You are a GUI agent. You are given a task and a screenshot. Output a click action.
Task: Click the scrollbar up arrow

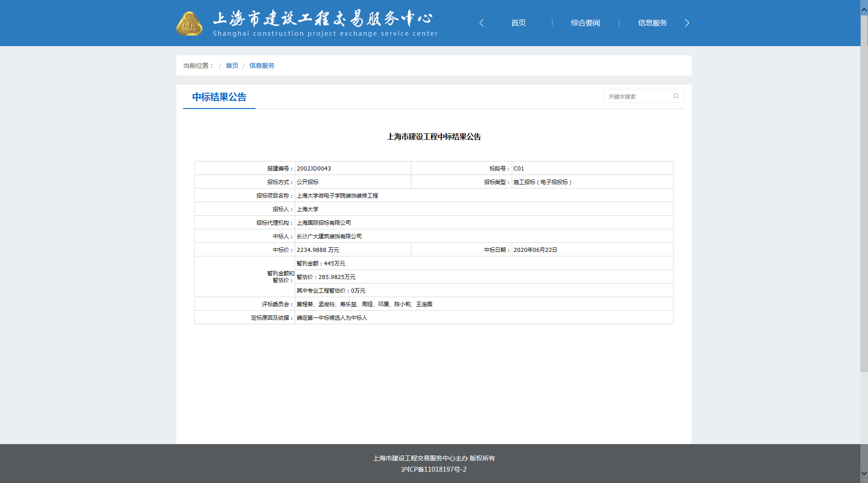[864, 9]
